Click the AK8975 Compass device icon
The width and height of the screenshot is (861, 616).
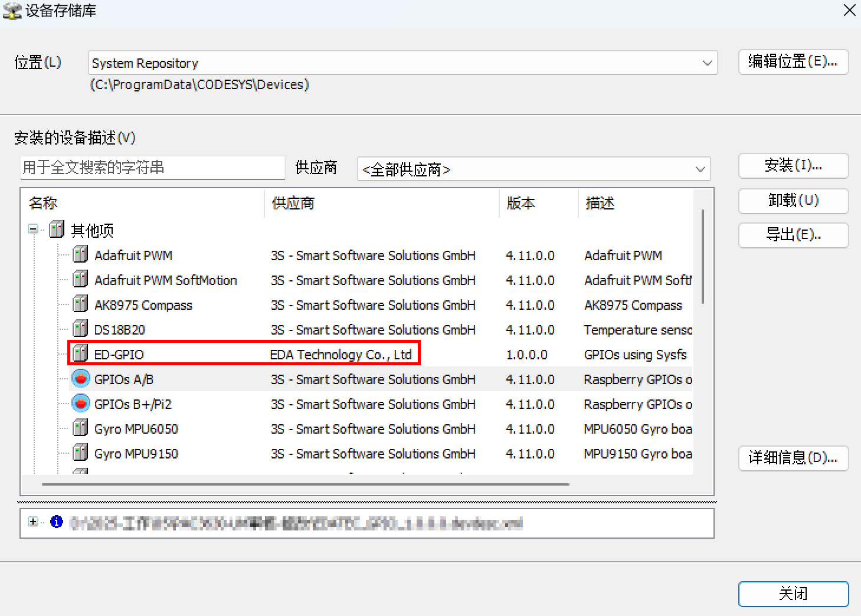click(x=80, y=304)
